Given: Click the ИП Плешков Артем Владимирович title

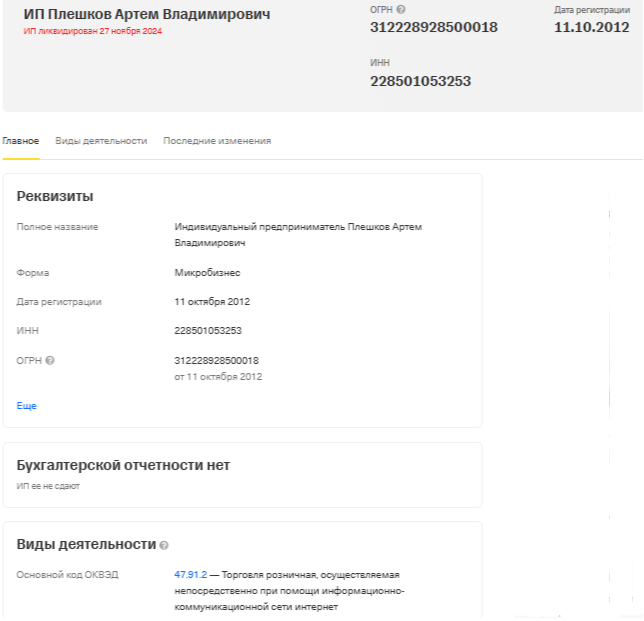Looking at the screenshot, I should coord(147,14).
